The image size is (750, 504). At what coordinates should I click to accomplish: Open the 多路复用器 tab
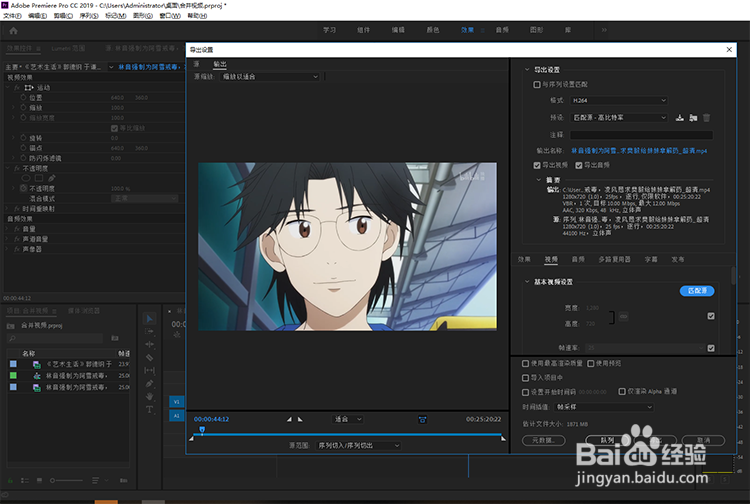615,259
